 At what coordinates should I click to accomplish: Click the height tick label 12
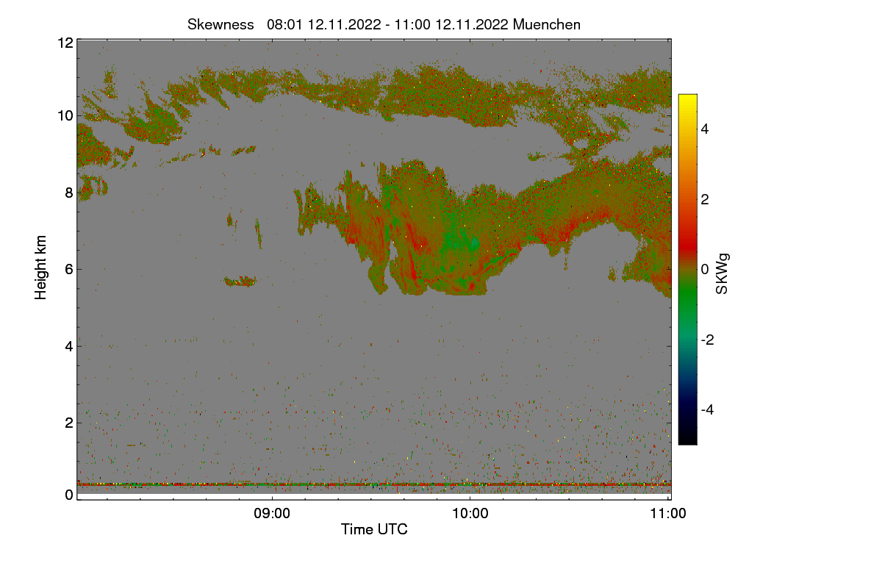click(65, 43)
